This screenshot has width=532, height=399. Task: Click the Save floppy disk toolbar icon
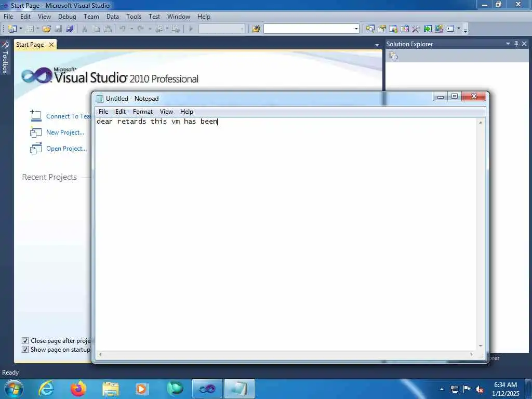(x=58, y=29)
